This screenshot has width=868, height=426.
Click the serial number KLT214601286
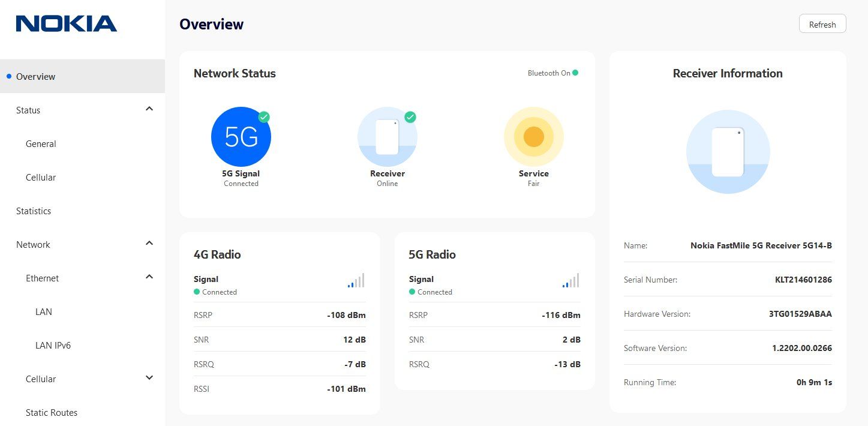pyautogui.click(x=803, y=280)
